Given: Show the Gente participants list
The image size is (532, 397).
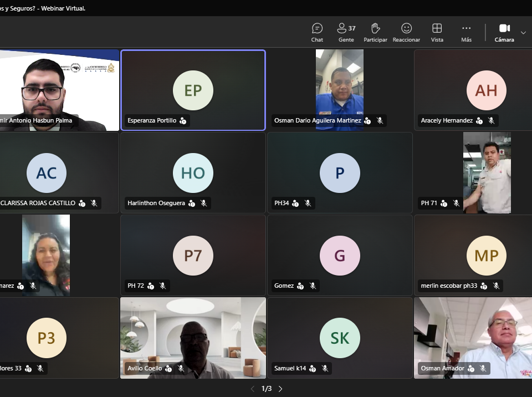Looking at the screenshot, I should 346,33.
